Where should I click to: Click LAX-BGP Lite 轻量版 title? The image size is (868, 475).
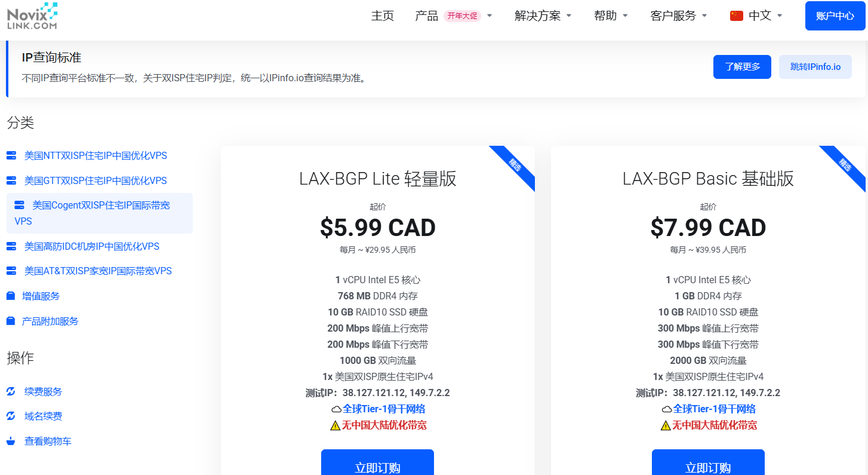pos(378,179)
